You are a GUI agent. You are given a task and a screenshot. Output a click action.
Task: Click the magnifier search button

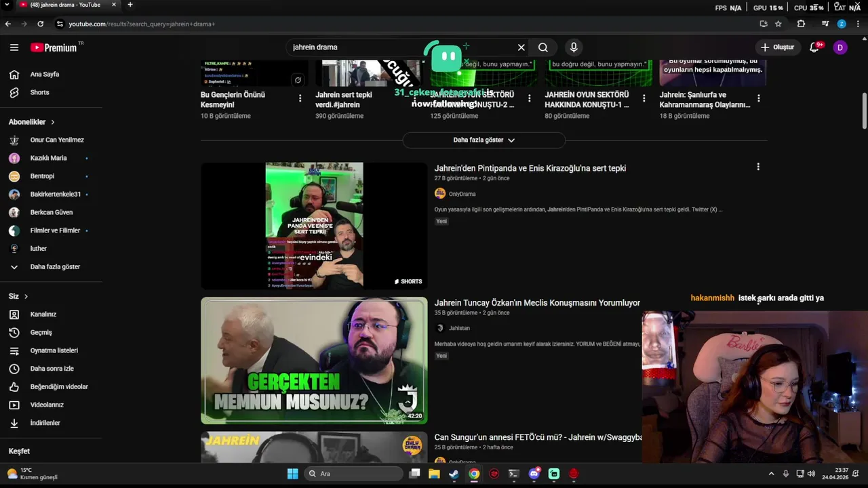coord(543,47)
